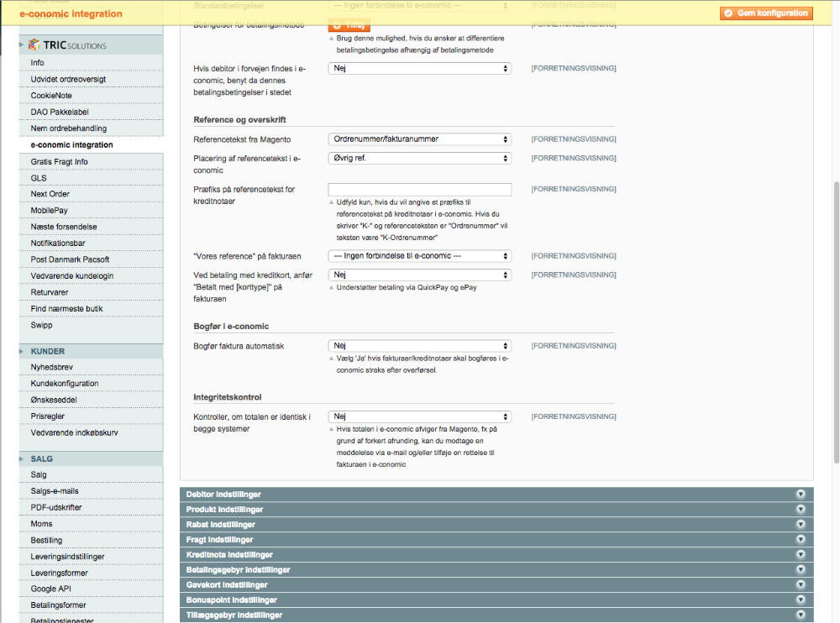This screenshot has width=840, height=623.
Task: Open the Bogfør faktura automatisk dropdown
Action: 419,345
